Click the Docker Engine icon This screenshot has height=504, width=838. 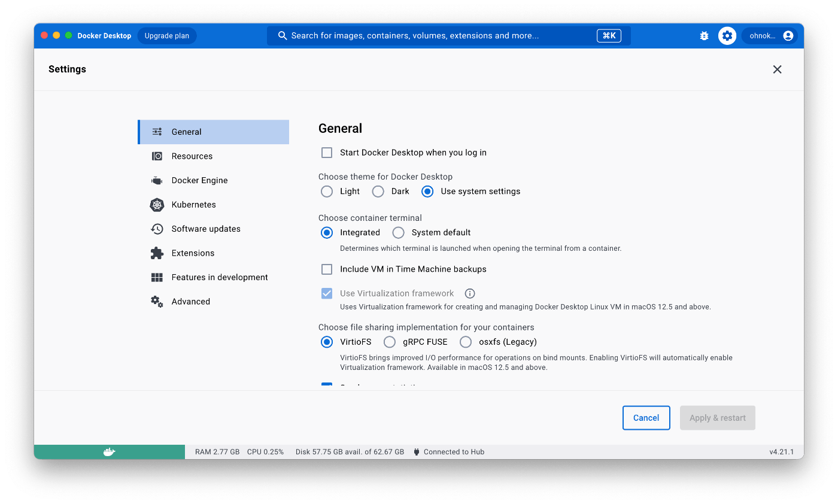tap(157, 180)
